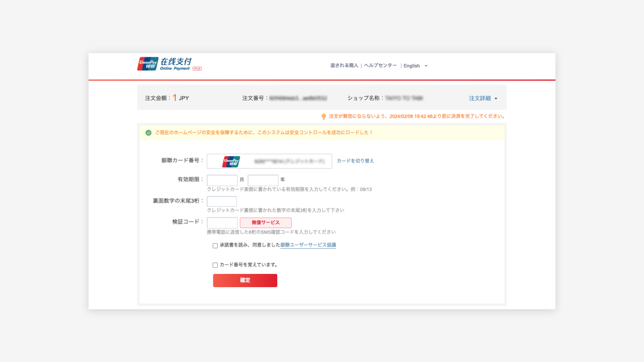
Task: Click the last-3-digits hint text under CVV field
Action: [x=276, y=210]
